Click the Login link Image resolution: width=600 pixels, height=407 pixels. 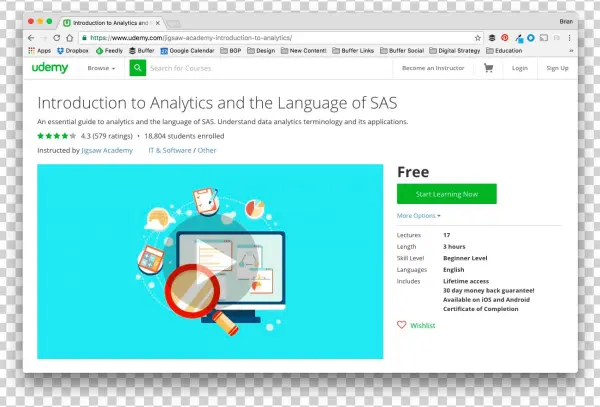(520, 68)
